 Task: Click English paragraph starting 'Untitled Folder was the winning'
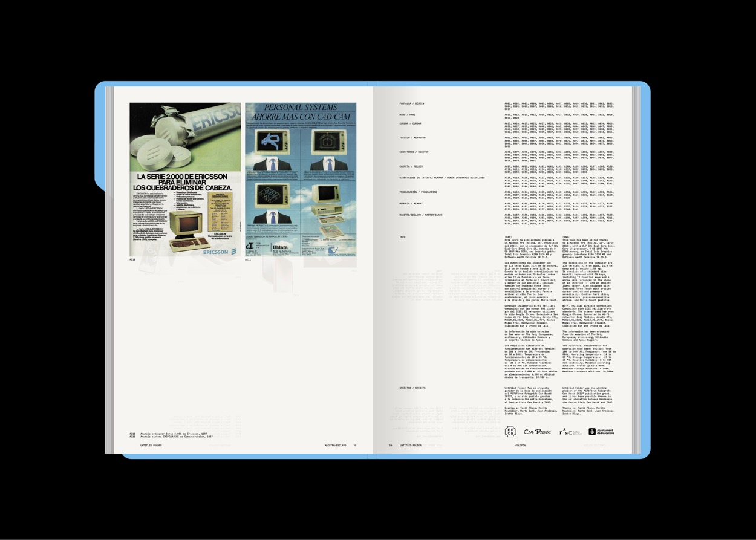[x=588, y=394]
